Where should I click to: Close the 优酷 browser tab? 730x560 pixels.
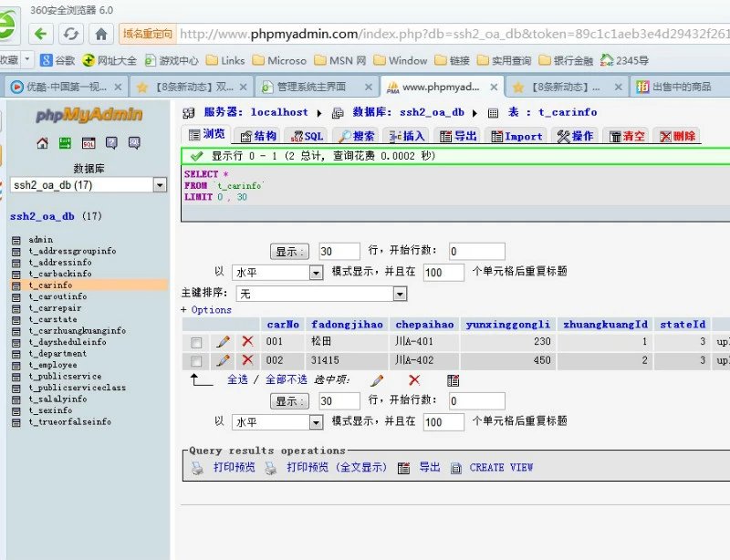click(118, 87)
